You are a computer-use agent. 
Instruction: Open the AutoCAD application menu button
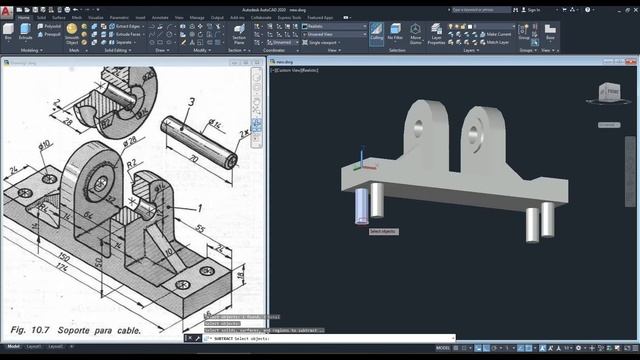(7, 13)
